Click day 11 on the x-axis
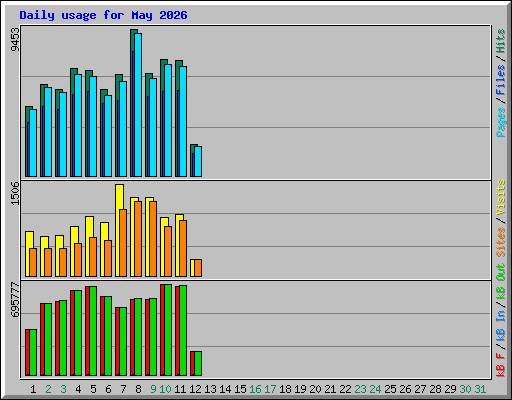 tap(180, 389)
